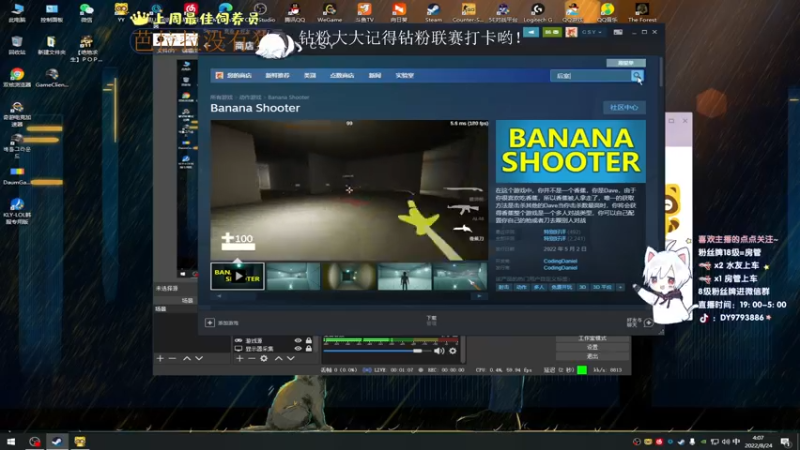Click the taskbar clock showing 4:07

coord(758,441)
